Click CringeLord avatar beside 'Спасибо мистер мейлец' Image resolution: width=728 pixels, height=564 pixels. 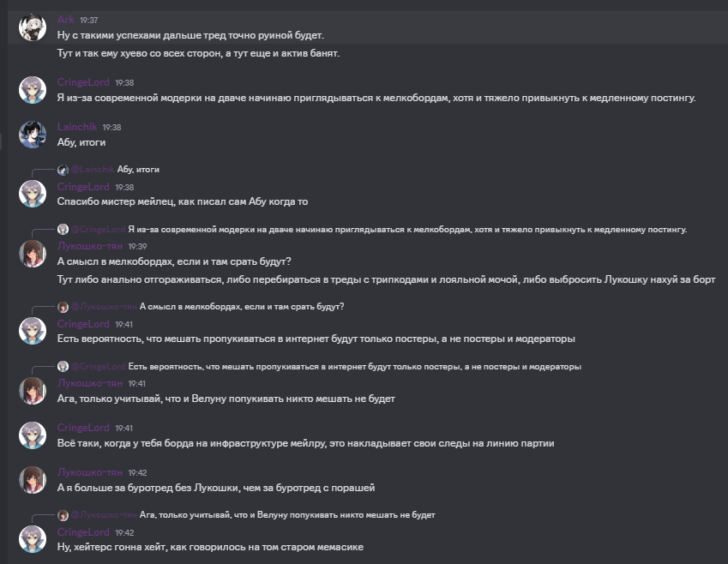(32, 194)
